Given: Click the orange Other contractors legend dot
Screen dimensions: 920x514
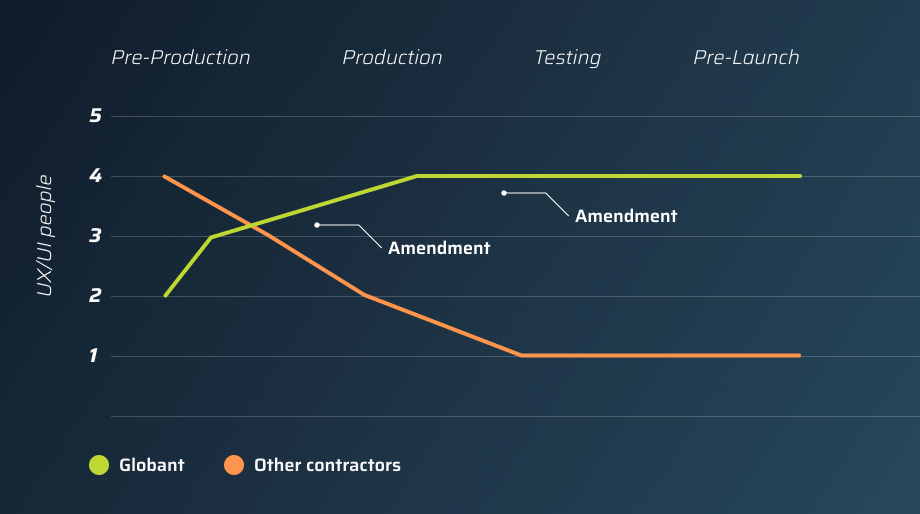Looking at the screenshot, I should coord(234,465).
